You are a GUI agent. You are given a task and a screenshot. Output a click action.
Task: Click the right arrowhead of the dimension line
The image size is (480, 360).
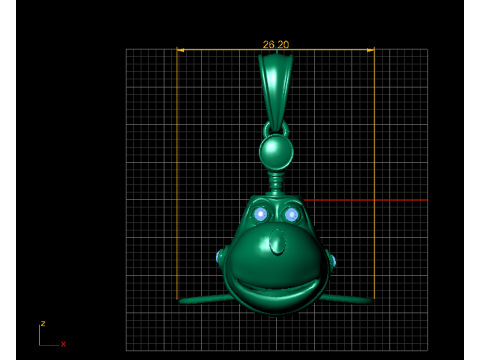pyautogui.click(x=370, y=50)
